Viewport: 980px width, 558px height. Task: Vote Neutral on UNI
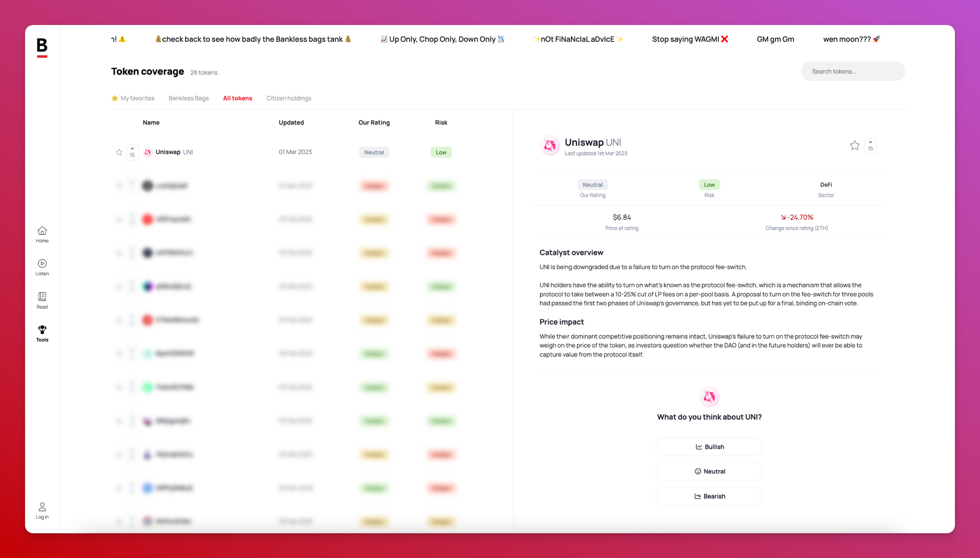(x=709, y=471)
